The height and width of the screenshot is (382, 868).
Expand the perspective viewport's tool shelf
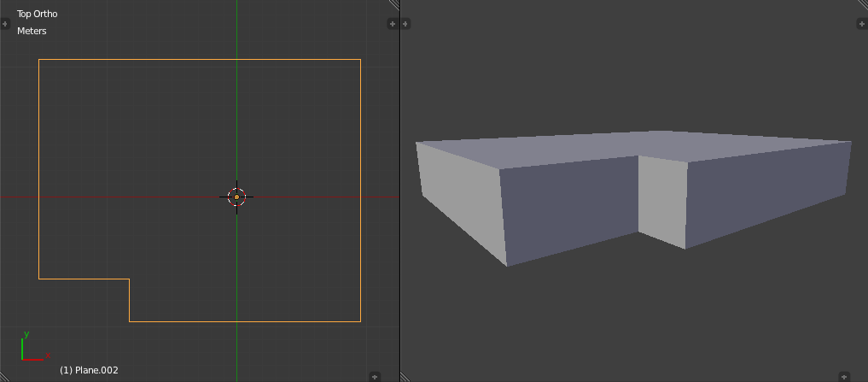point(405,24)
